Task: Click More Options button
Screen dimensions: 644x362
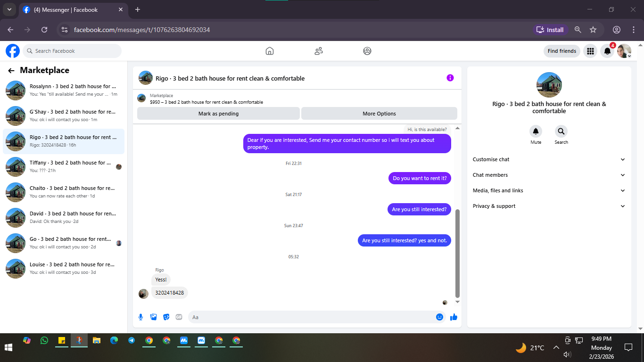Action: point(379,114)
